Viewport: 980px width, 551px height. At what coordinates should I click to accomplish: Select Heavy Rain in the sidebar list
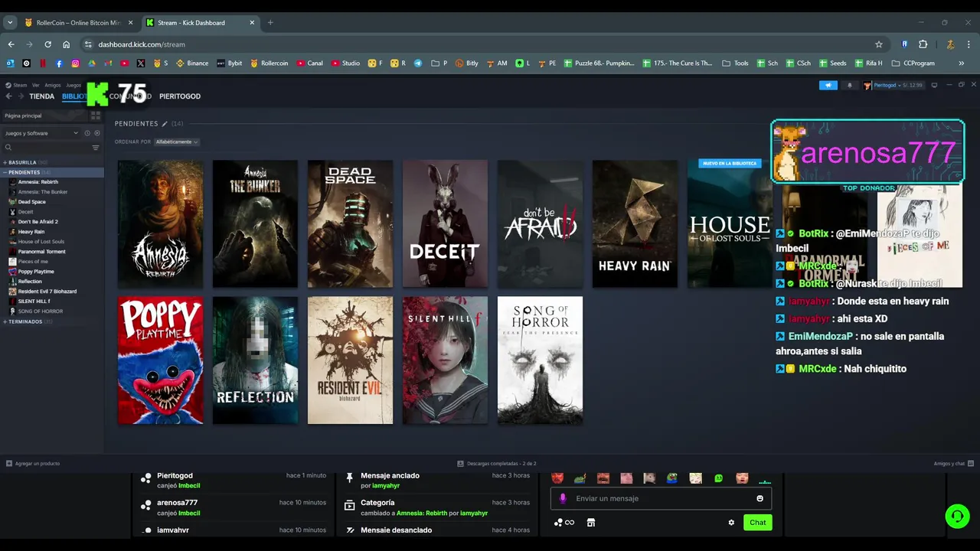[x=31, y=232]
